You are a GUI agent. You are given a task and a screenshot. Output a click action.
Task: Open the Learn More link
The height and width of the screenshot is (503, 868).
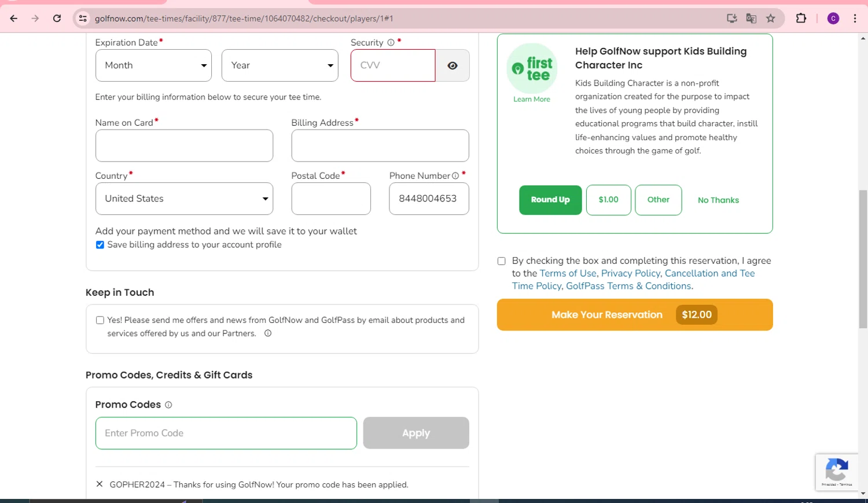(532, 100)
